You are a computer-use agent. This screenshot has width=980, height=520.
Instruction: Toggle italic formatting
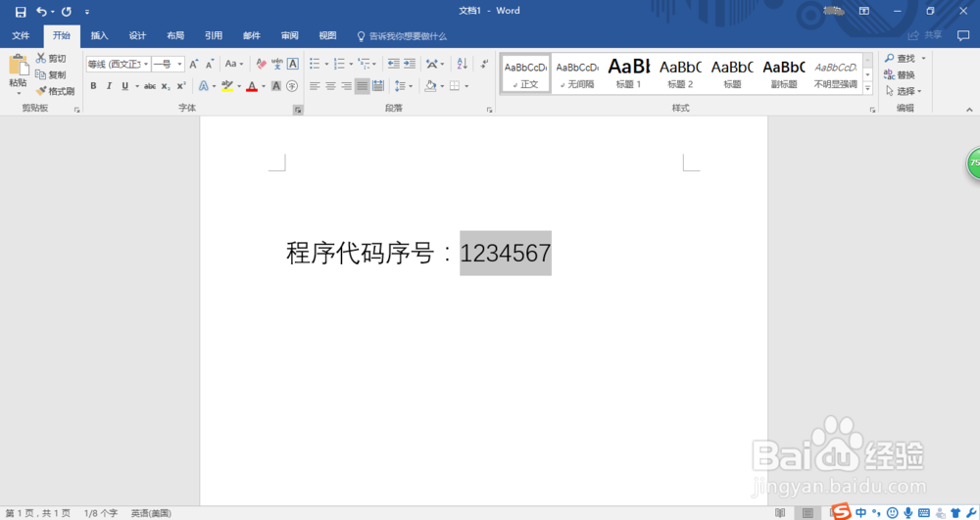click(109, 86)
